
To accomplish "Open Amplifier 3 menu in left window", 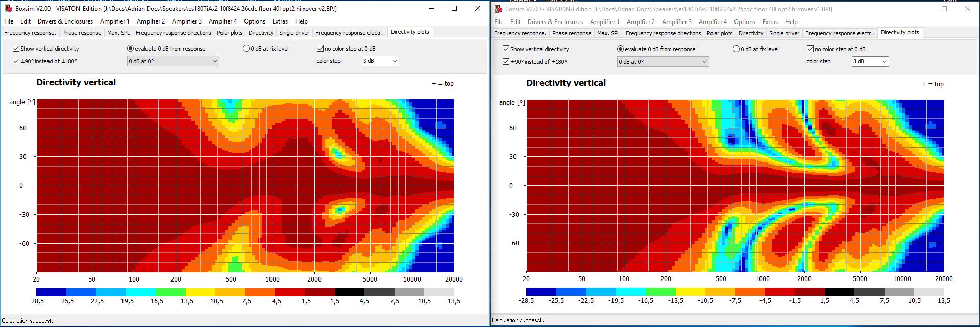I will coord(186,21).
